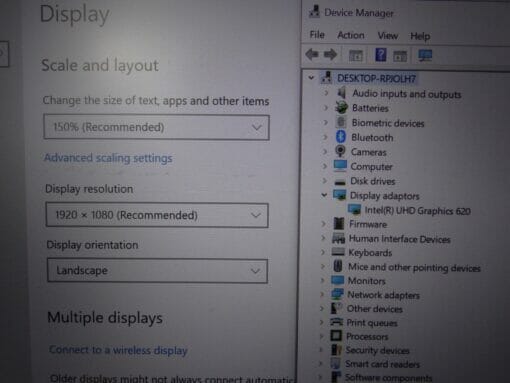Expand the Audio inputs and outputs category
The height and width of the screenshot is (383, 510).
click(326, 93)
